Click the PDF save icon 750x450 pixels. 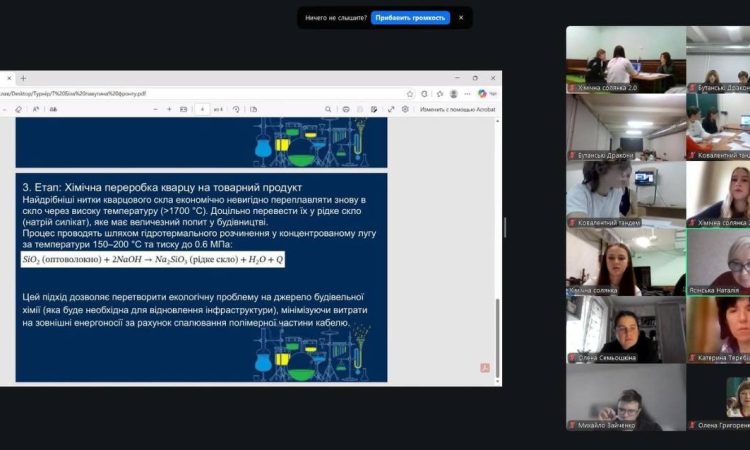point(360,110)
